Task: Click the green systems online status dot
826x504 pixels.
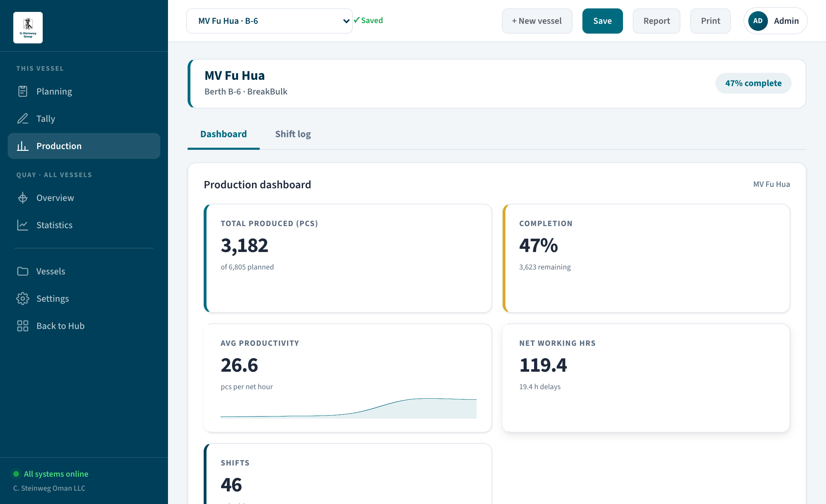Action: pyautogui.click(x=16, y=474)
